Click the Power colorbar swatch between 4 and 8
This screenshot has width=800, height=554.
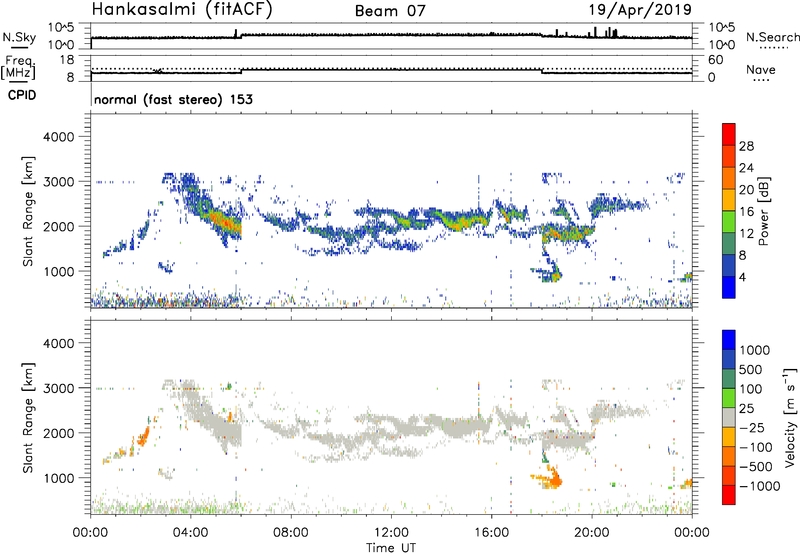click(x=729, y=266)
